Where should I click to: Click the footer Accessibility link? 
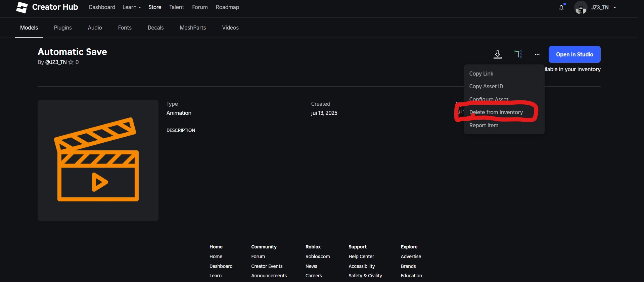point(362,266)
